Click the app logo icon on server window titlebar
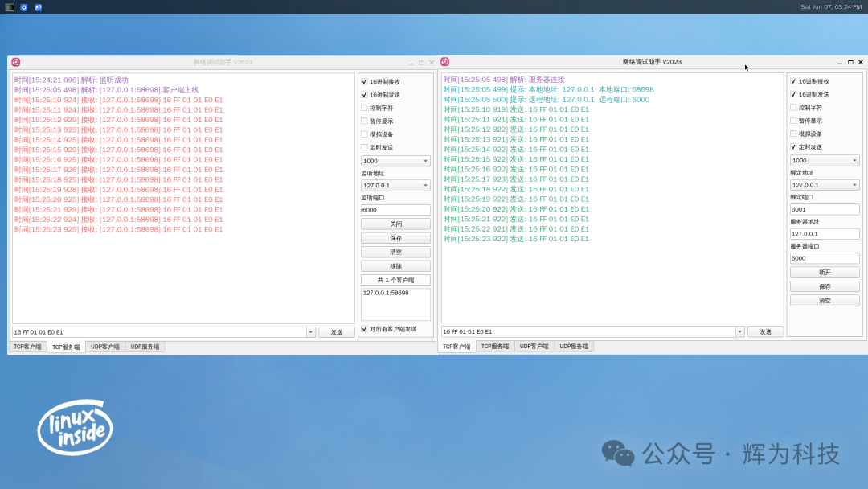 click(x=16, y=62)
